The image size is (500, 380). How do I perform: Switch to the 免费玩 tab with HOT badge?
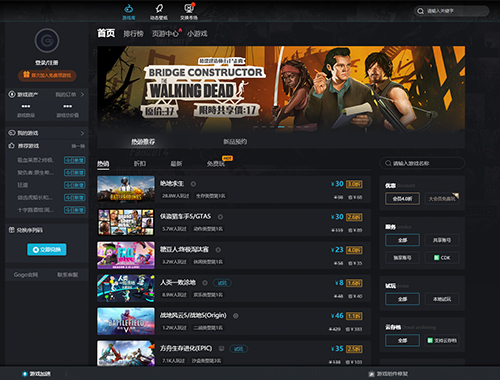pyautogui.click(x=216, y=164)
